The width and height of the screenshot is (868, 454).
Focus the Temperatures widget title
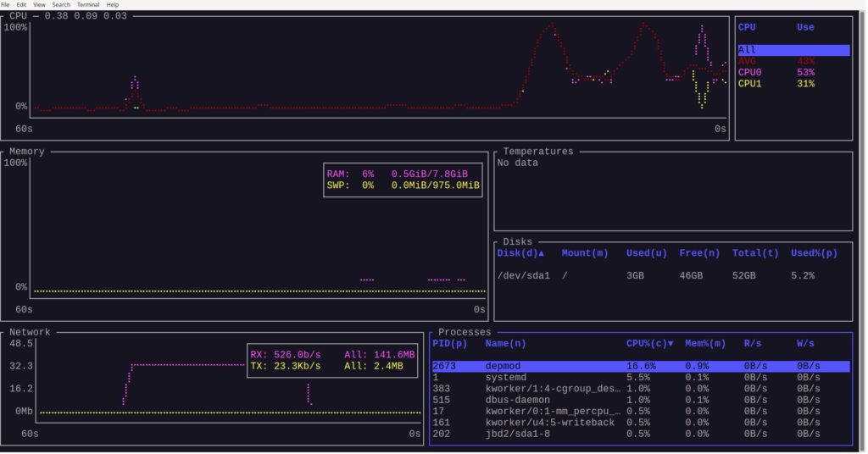[537, 152]
